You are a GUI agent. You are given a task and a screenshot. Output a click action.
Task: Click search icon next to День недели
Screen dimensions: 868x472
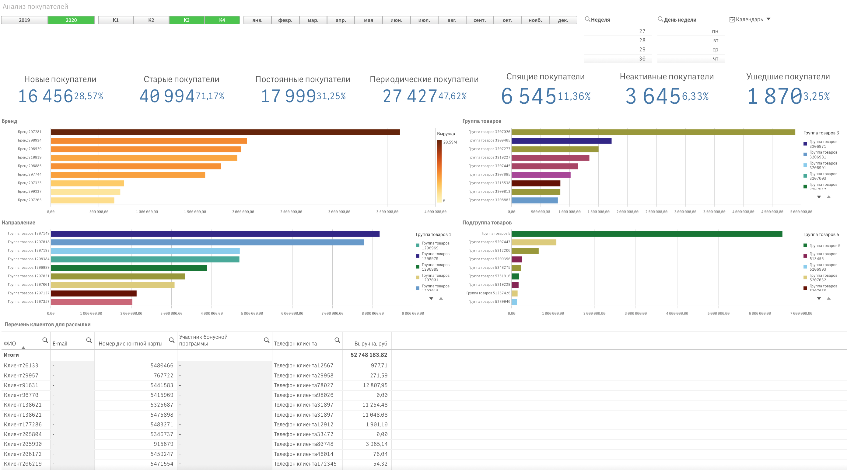pos(660,19)
